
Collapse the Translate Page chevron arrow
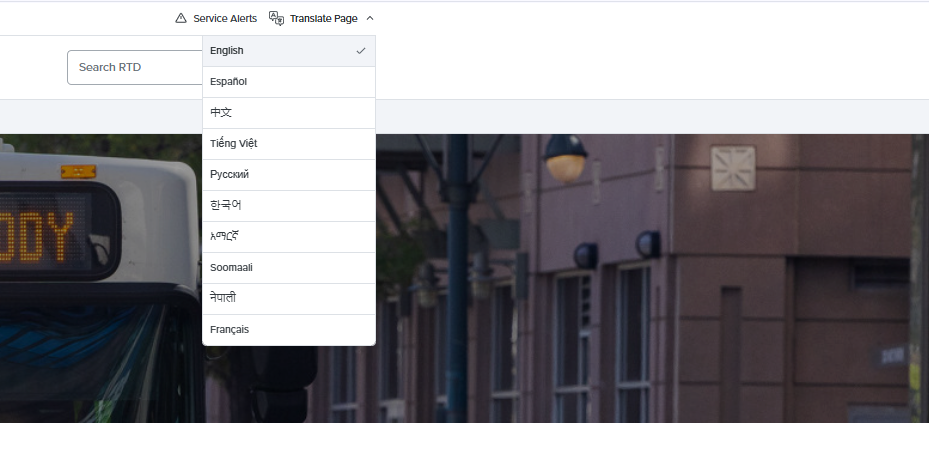(370, 18)
